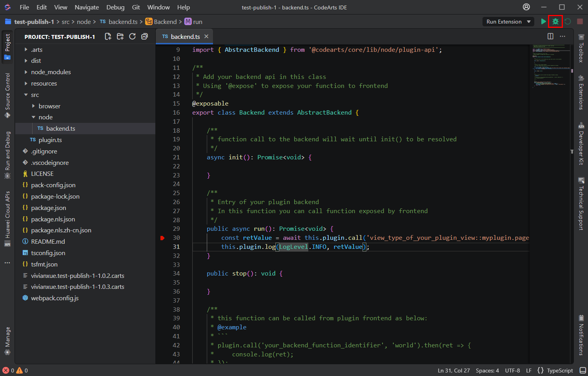The image size is (588, 376).
Task: Split the editor with the split icon
Action: (550, 36)
